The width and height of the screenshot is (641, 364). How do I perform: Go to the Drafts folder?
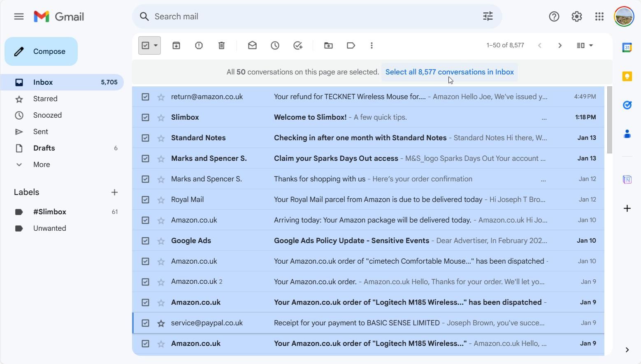(x=44, y=148)
